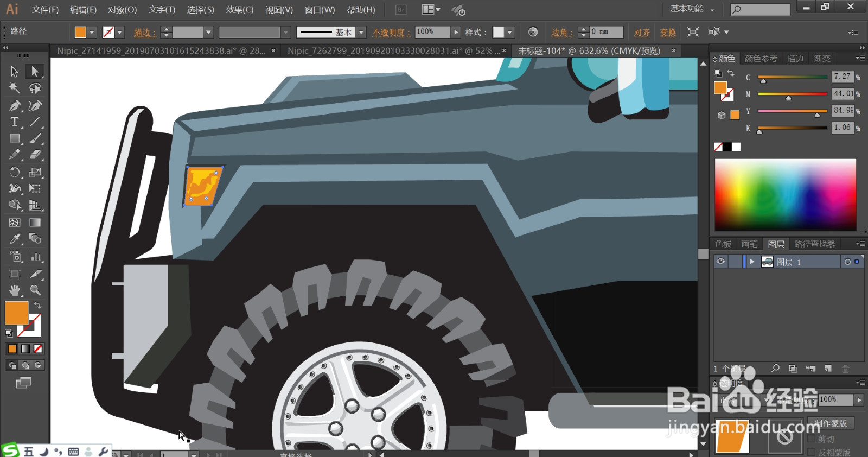Select the Scale tool
This screenshot has height=457, width=868.
35,172
